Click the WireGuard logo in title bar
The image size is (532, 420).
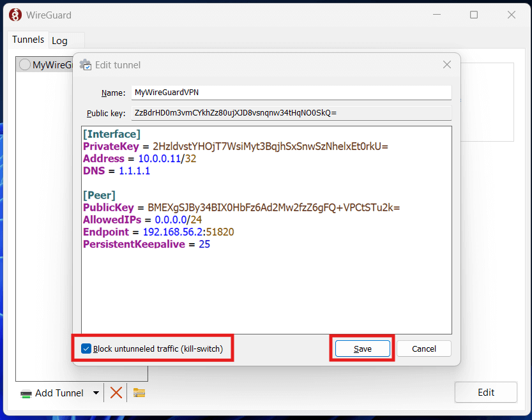pyautogui.click(x=15, y=15)
